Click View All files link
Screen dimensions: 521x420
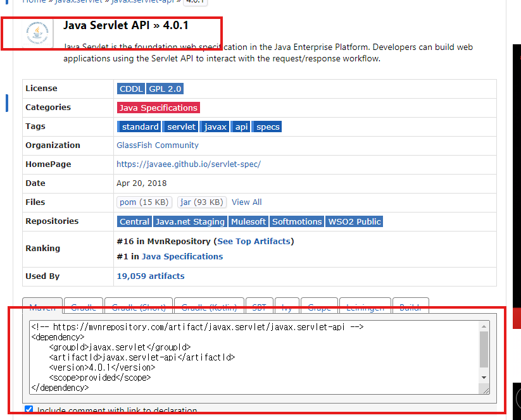(x=246, y=202)
